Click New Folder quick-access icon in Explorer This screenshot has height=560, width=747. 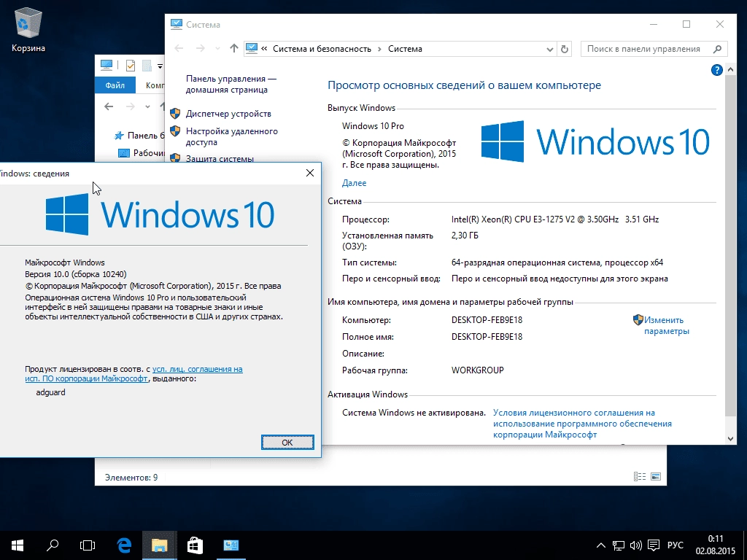[x=147, y=65]
